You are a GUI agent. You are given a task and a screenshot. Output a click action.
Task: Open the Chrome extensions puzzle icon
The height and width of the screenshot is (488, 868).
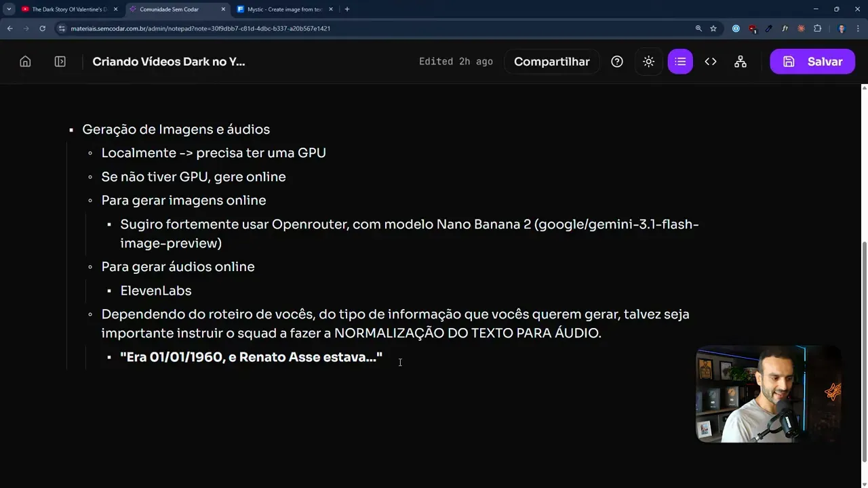click(816, 28)
